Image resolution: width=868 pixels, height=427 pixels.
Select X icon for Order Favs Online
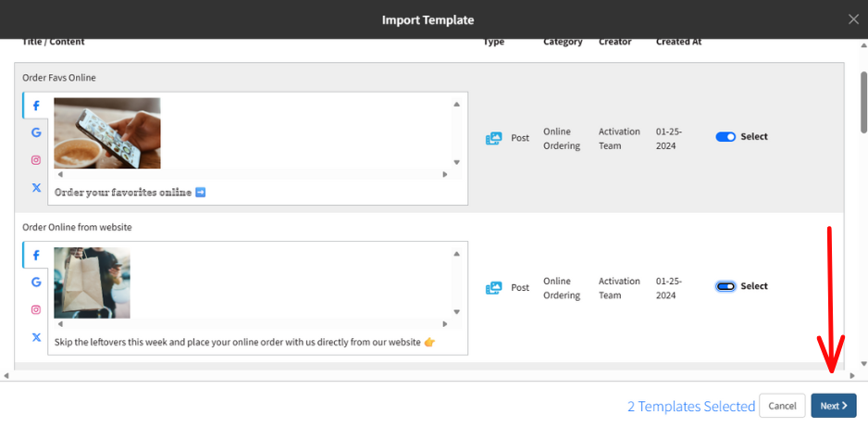pos(36,187)
